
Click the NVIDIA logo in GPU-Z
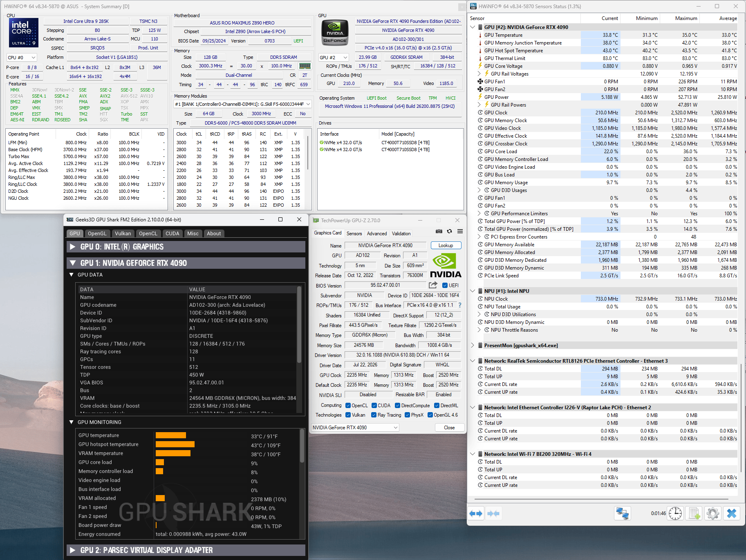pos(446,265)
